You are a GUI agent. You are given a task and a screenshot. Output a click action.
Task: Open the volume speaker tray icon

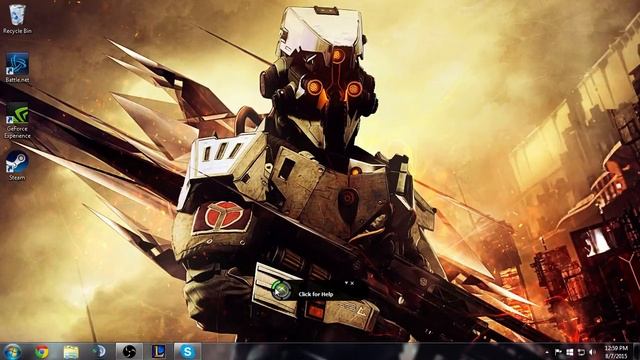pyautogui.click(x=593, y=351)
